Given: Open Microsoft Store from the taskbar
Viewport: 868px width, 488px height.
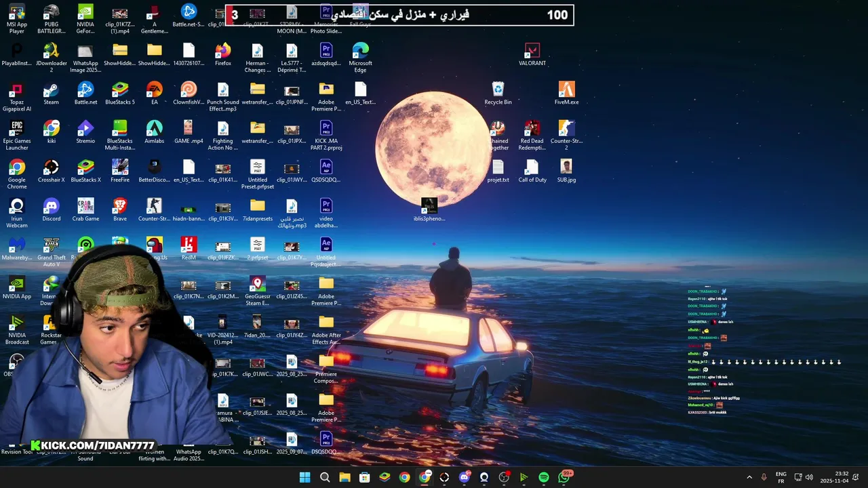Looking at the screenshot, I should click(365, 477).
